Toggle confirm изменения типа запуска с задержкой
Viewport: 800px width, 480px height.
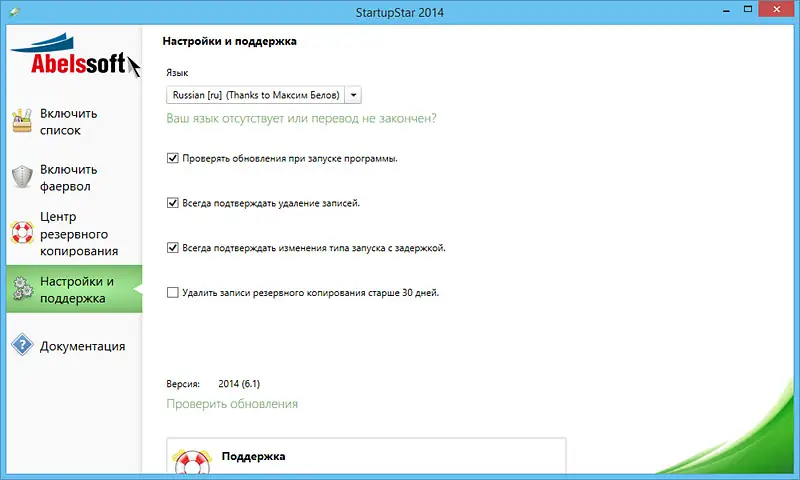point(172,248)
